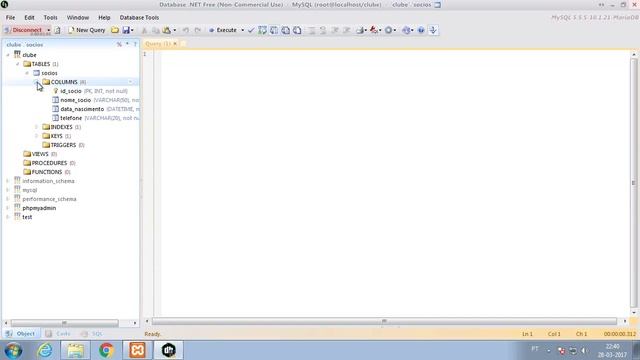The height and width of the screenshot is (360, 640).
Task: Expand the KEYS folder
Action: click(x=36, y=136)
